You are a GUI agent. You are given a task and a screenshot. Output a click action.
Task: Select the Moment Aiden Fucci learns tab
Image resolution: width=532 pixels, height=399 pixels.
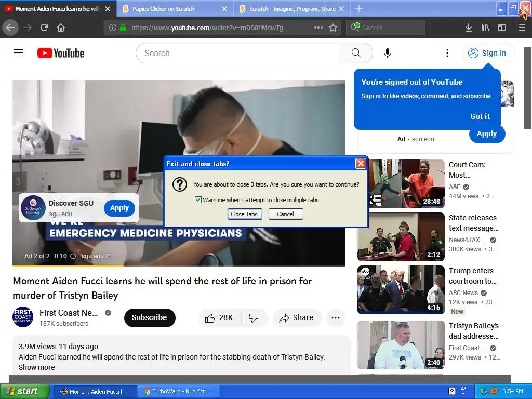[x=57, y=9]
